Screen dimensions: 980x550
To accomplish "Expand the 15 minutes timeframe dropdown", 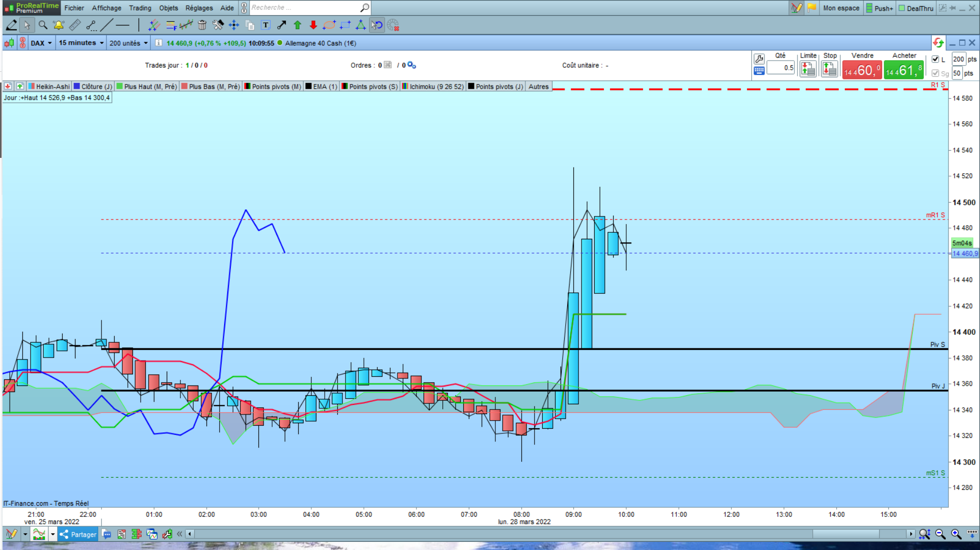I will (x=81, y=43).
